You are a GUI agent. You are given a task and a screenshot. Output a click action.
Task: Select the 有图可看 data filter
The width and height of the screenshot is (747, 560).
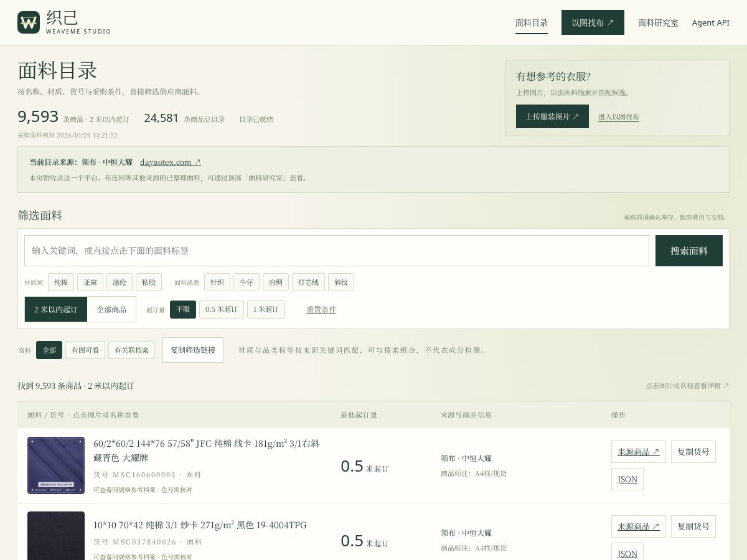(85, 350)
